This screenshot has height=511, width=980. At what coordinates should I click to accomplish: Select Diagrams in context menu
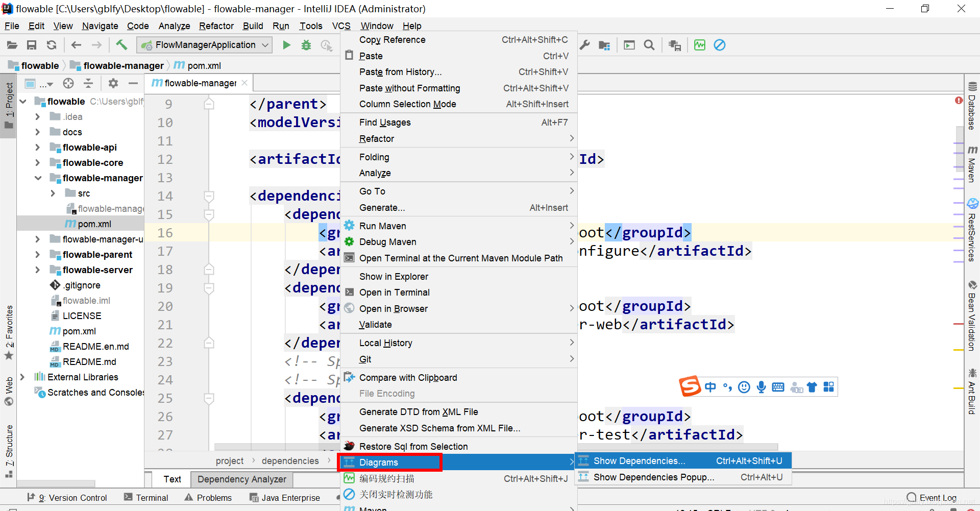(458, 463)
